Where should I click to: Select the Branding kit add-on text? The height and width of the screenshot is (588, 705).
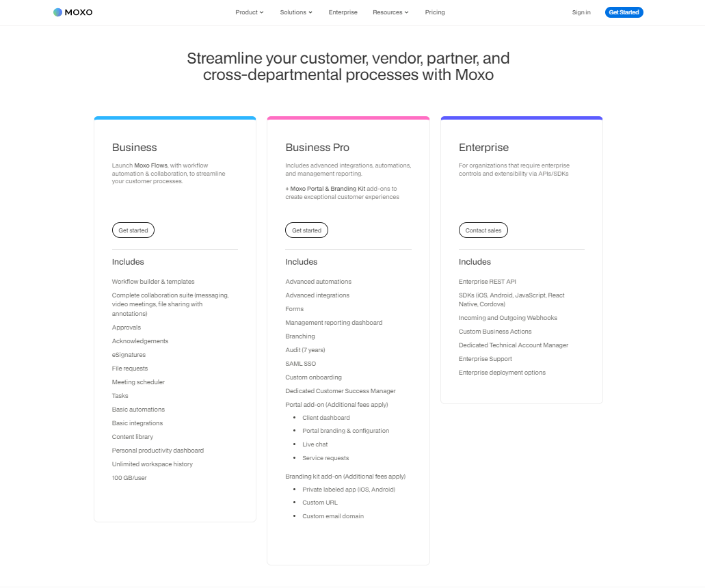345,476
